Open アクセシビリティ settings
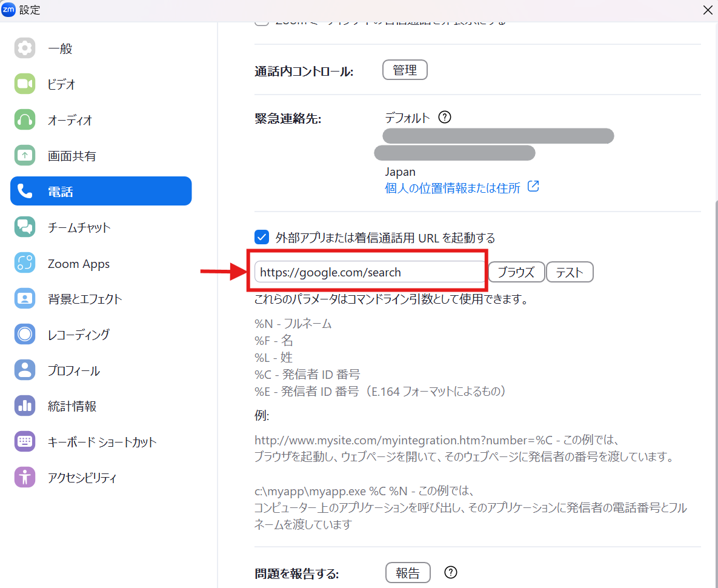Viewport: 718px width, 588px height. pos(101,477)
